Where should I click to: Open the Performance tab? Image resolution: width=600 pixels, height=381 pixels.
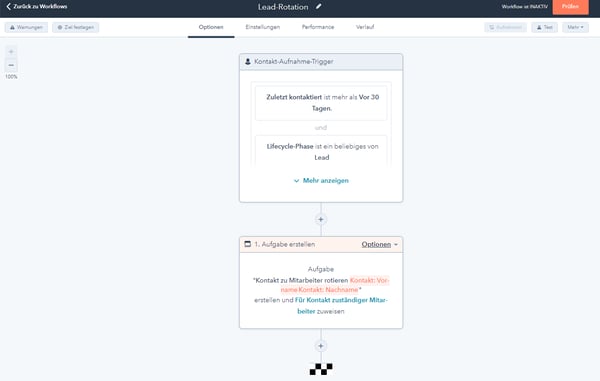pyautogui.click(x=318, y=27)
